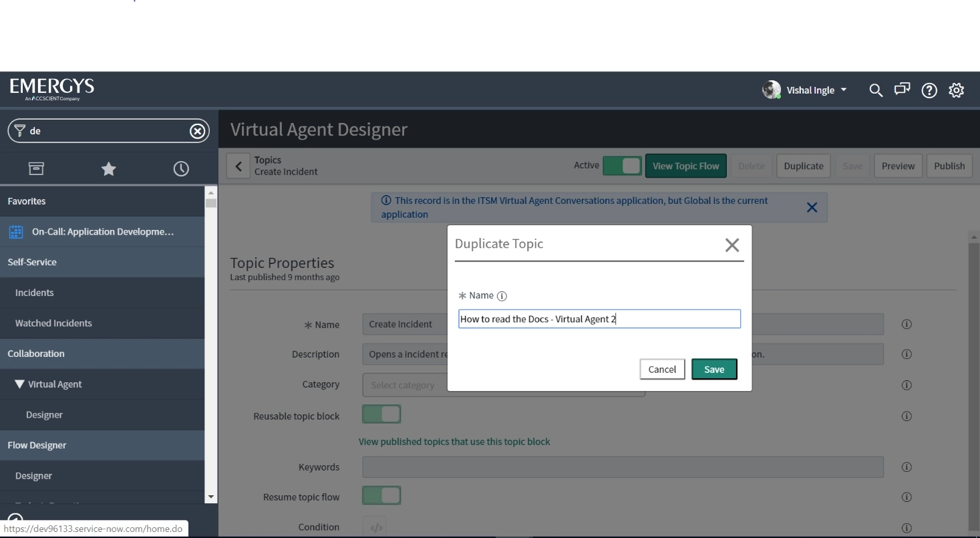Screen dimensions: 980x538
Task: Collapse the Collaboration section
Action: pos(102,354)
